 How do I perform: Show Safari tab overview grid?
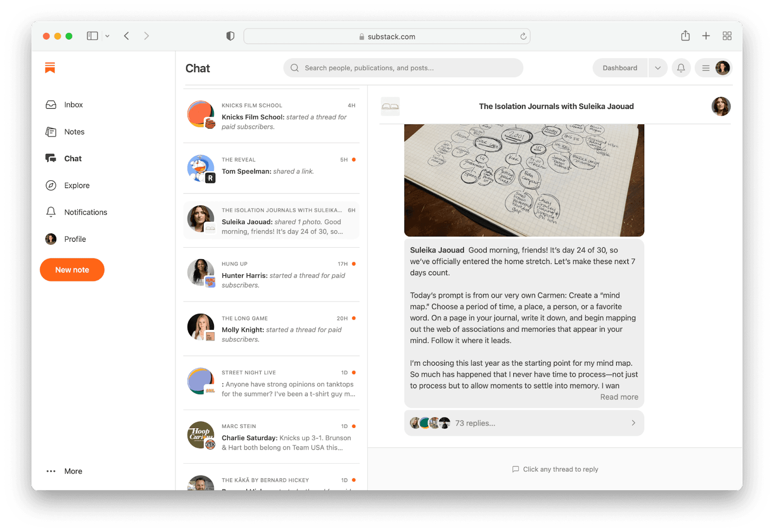point(727,36)
